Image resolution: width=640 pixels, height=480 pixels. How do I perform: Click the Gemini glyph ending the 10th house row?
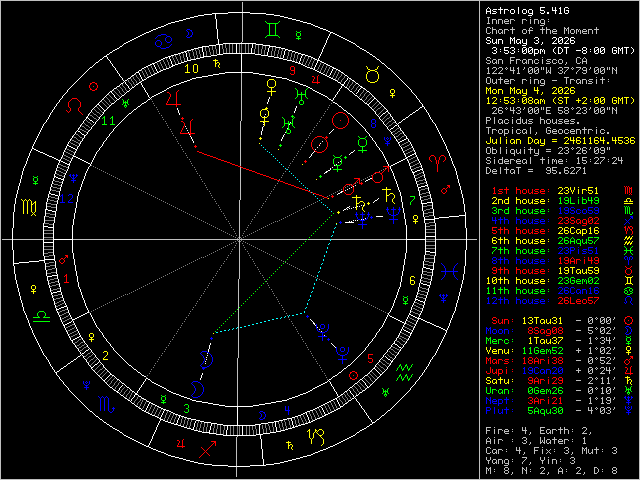[x=629, y=281]
